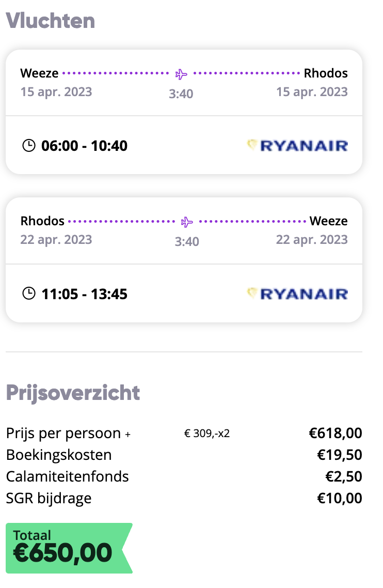Click the Ryanair logo on outbound flight

[297, 146]
